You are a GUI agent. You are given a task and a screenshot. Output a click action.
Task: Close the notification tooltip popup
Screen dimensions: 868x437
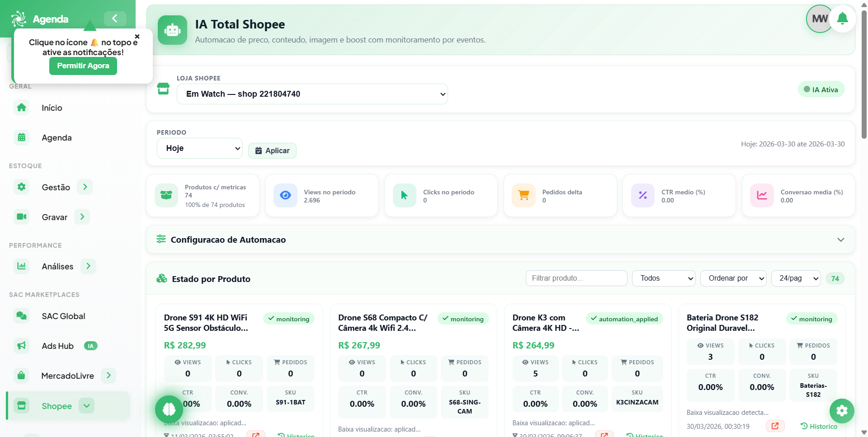[137, 36]
